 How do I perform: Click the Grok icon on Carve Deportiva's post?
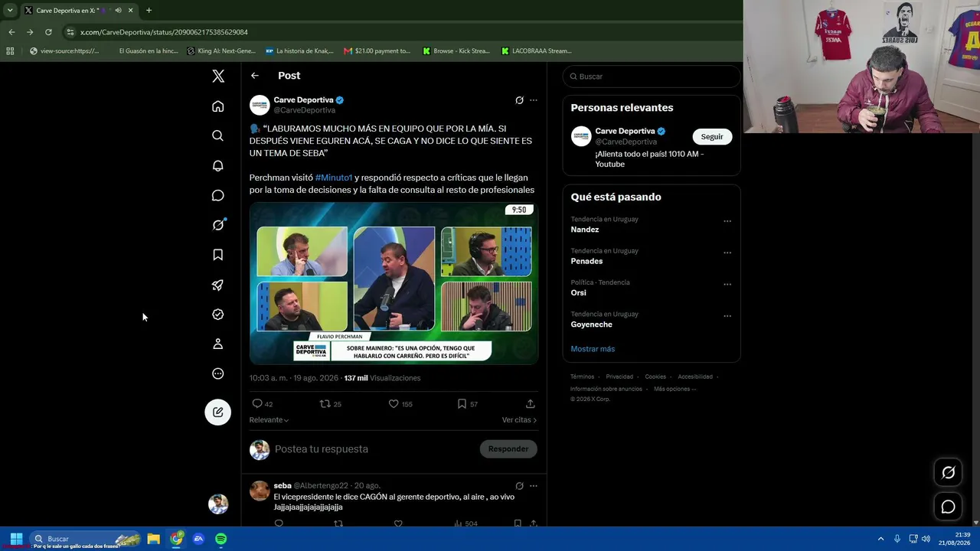coord(519,100)
